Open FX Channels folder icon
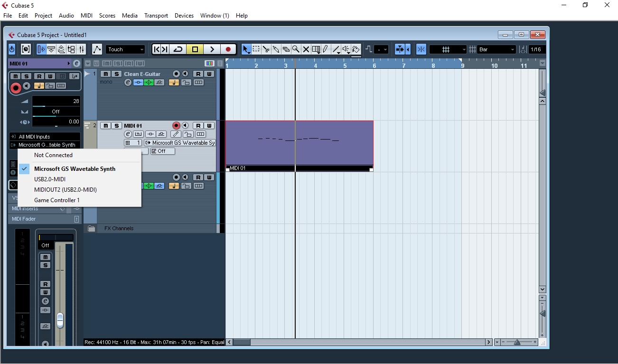618x364 pixels. [x=92, y=228]
